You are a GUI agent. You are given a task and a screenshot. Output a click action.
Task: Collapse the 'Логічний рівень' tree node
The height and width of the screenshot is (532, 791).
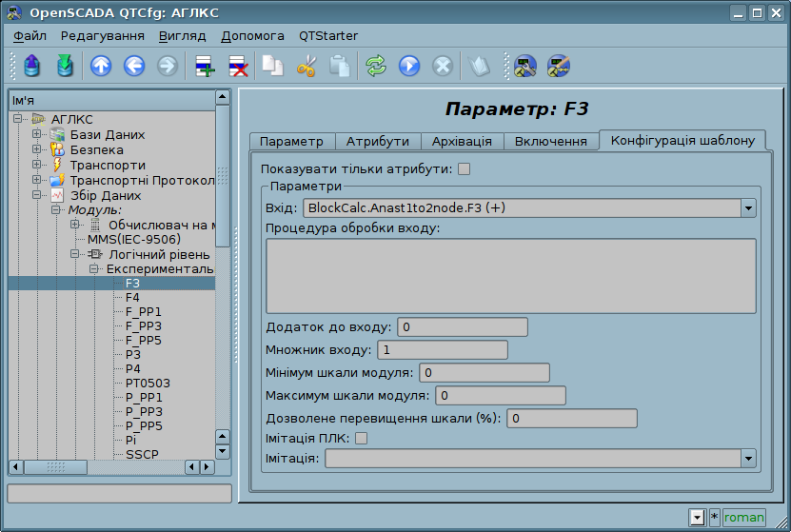point(75,255)
